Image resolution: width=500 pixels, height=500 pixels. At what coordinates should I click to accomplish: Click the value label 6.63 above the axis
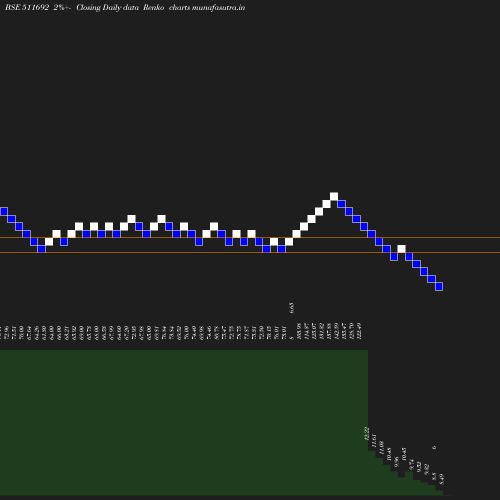292,308
